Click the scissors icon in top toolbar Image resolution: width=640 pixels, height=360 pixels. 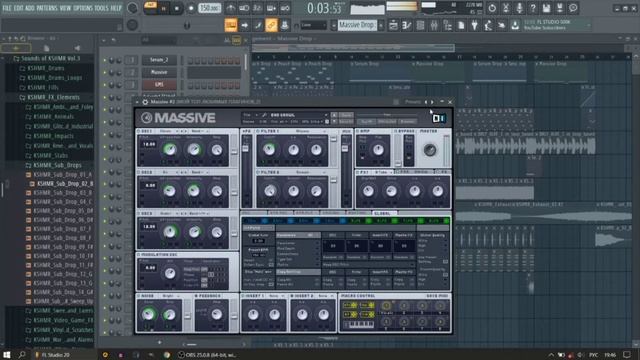506,8
